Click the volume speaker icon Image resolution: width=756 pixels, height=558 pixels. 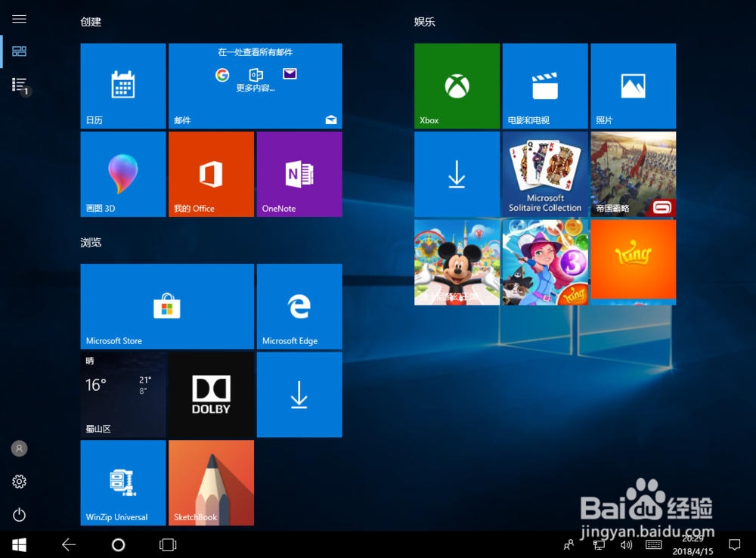626,545
